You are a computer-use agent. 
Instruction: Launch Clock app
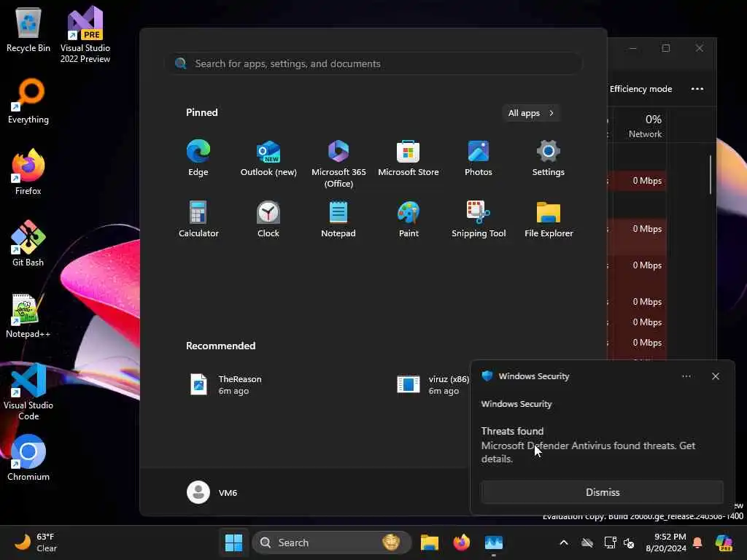point(268,219)
